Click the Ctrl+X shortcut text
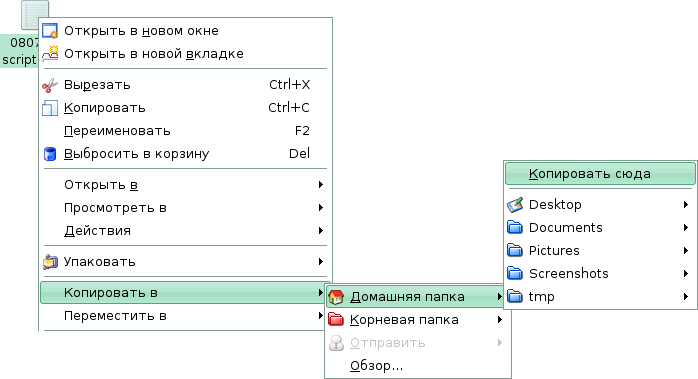Screen dimensions: 698x379 pyautogui.click(x=290, y=85)
